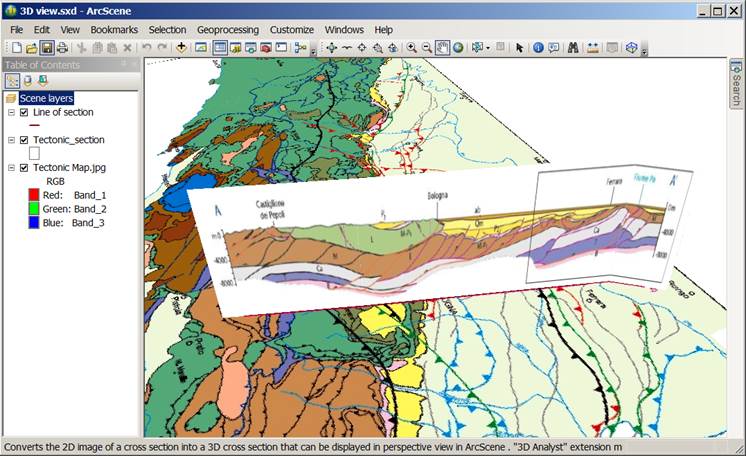Click the Line of section red symbol
Viewport: 746px width, 456px height.
coord(34,126)
